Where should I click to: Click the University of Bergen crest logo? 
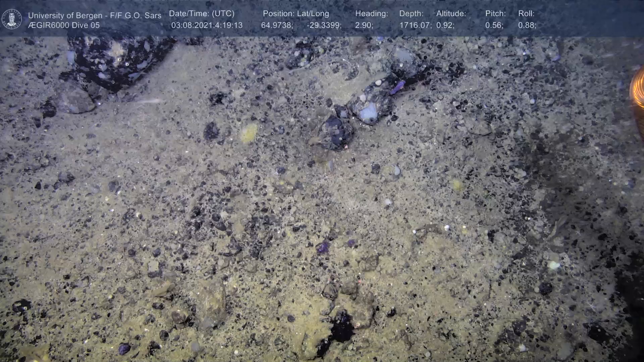pos(12,19)
